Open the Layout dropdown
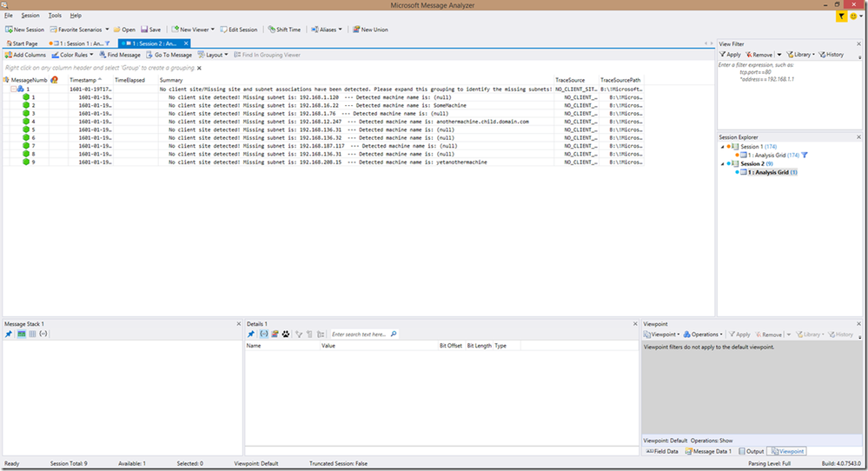868x471 pixels. pos(213,55)
